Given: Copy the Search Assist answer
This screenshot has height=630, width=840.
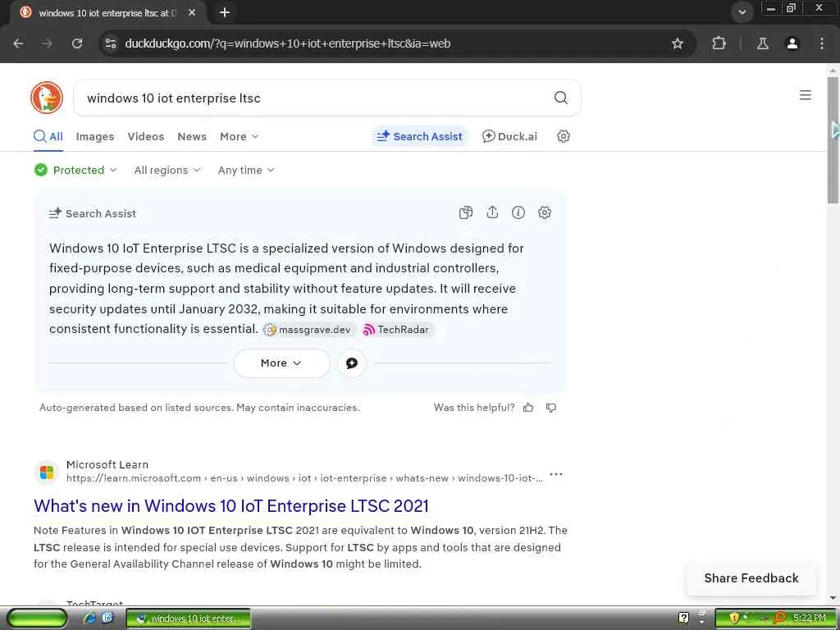Looking at the screenshot, I should [x=466, y=212].
